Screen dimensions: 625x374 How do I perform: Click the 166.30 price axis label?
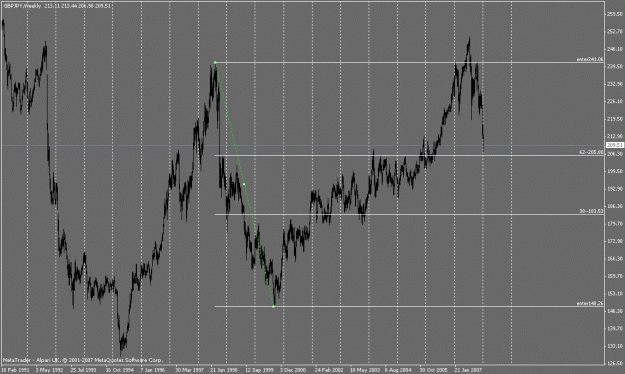coord(614,259)
